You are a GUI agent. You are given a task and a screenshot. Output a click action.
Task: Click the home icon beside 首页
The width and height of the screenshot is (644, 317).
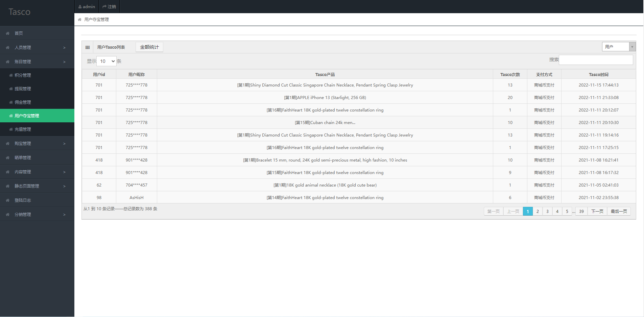coord(7,33)
